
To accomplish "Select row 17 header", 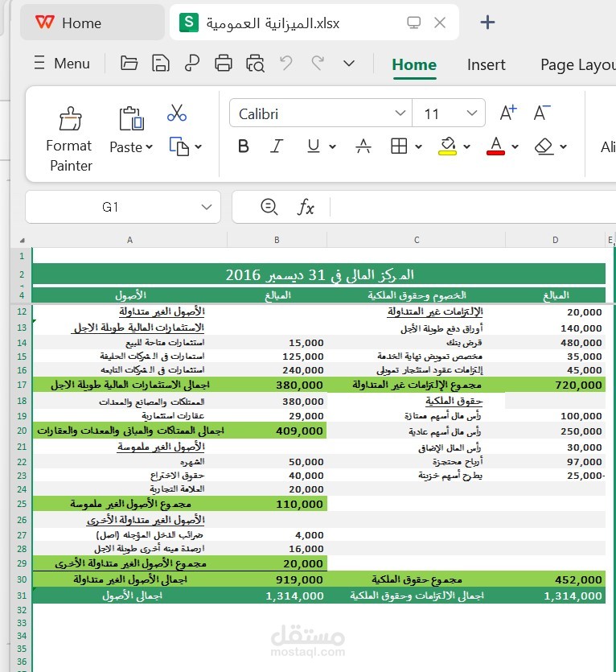I will [x=22, y=385].
